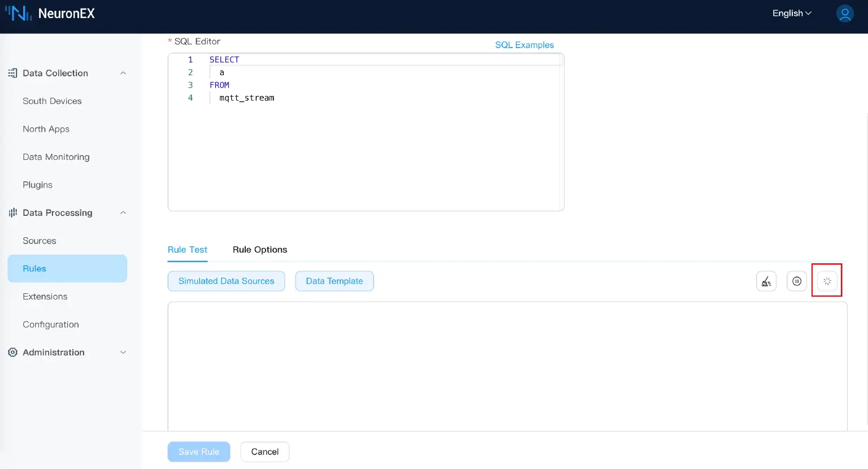Open the SQL Examples link
868x469 pixels.
[x=524, y=45]
